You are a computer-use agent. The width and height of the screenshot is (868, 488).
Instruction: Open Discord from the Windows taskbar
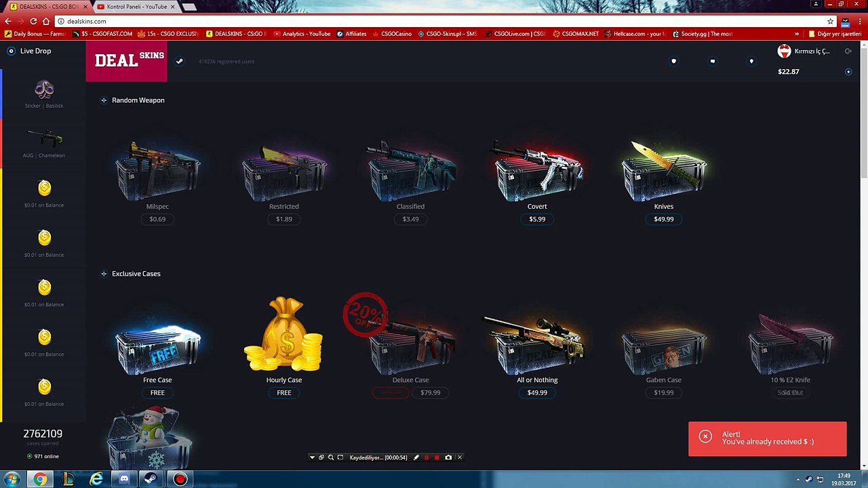[x=124, y=479]
